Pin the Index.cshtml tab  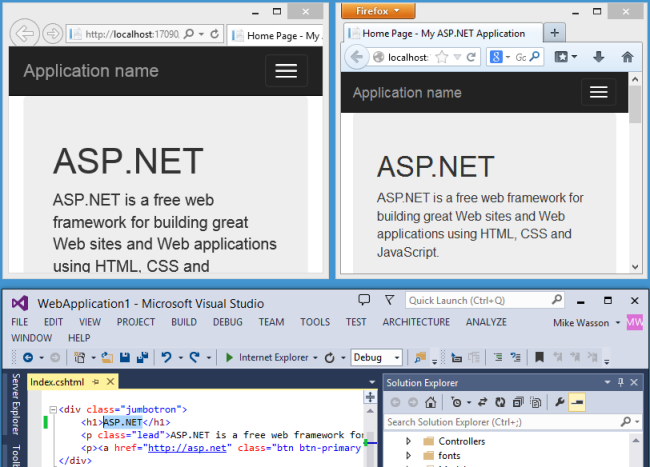[x=96, y=382]
